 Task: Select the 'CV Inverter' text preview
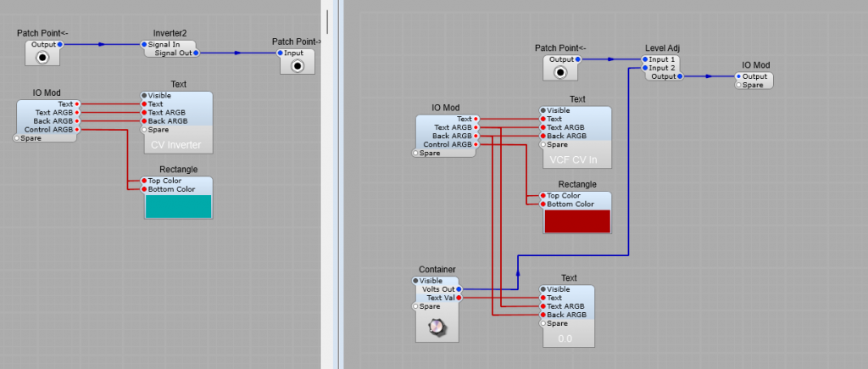tap(176, 145)
